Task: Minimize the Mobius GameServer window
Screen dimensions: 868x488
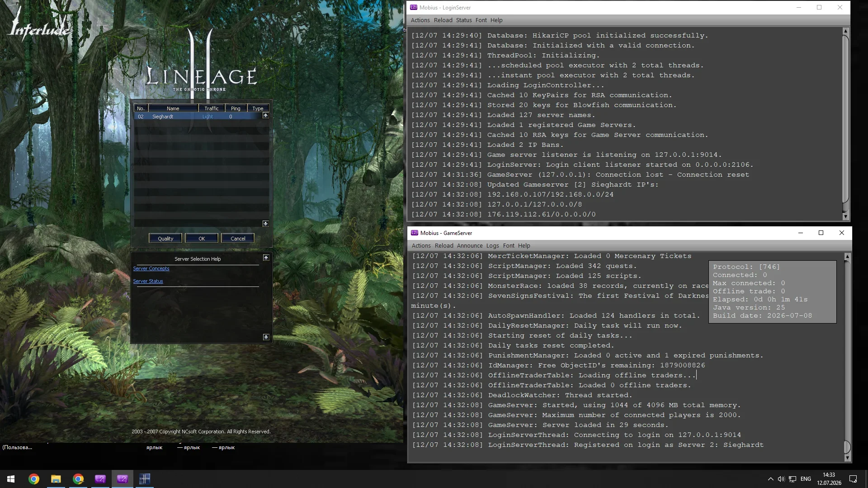Action: [801, 233]
